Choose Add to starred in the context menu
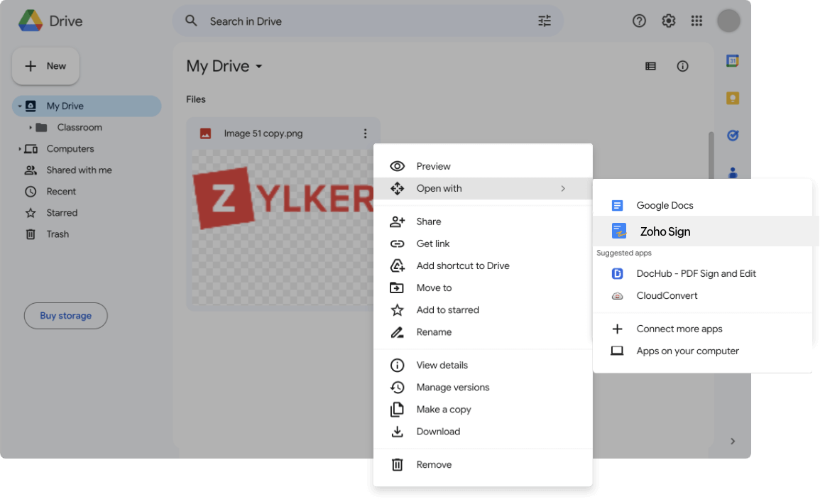Image resolution: width=825 pixels, height=504 pixels. [447, 309]
